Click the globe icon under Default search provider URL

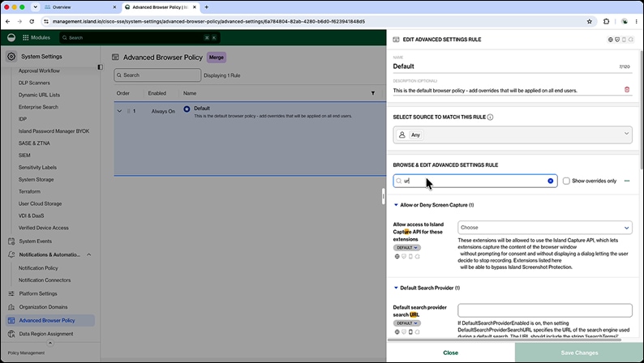click(x=397, y=332)
